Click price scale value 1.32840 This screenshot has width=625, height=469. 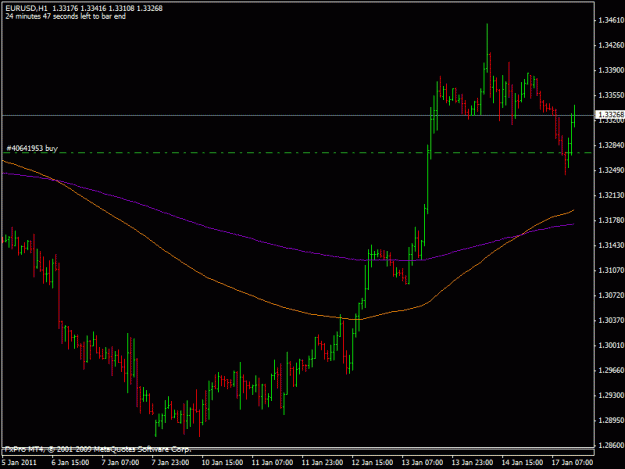(611, 145)
